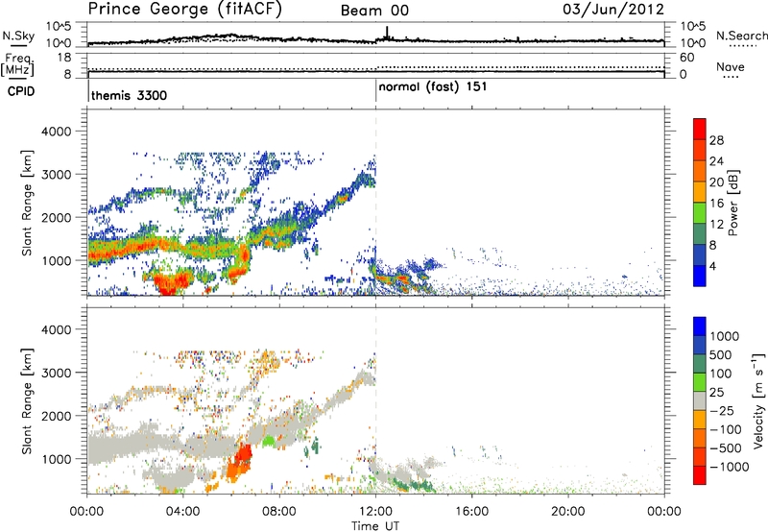This screenshot has height=532, width=768.
Task: Select the 'CPID' row label
Action: (21, 91)
